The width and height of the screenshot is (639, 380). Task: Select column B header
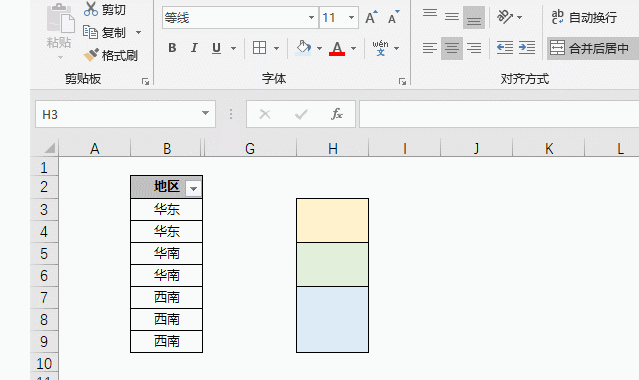(166, 148)
